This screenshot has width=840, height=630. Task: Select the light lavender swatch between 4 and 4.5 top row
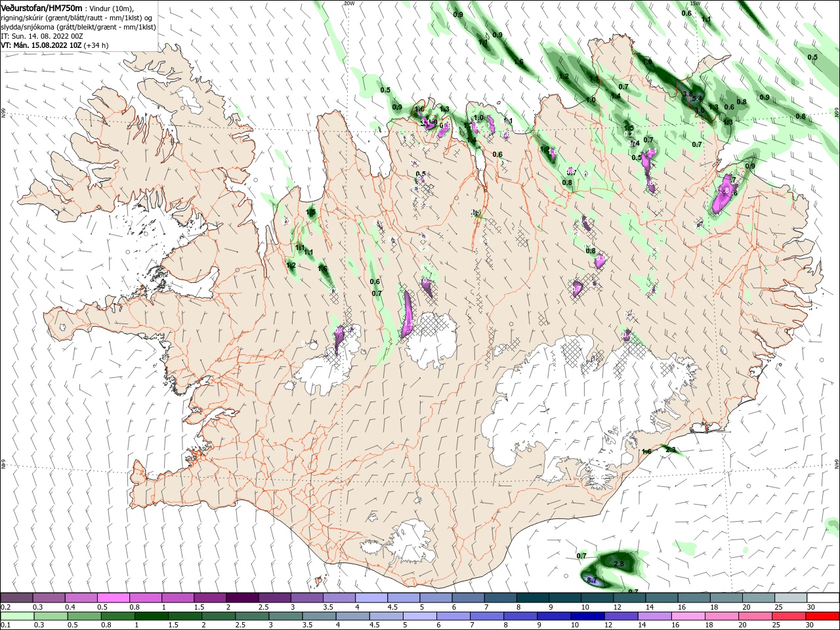(x=371, y=598)
